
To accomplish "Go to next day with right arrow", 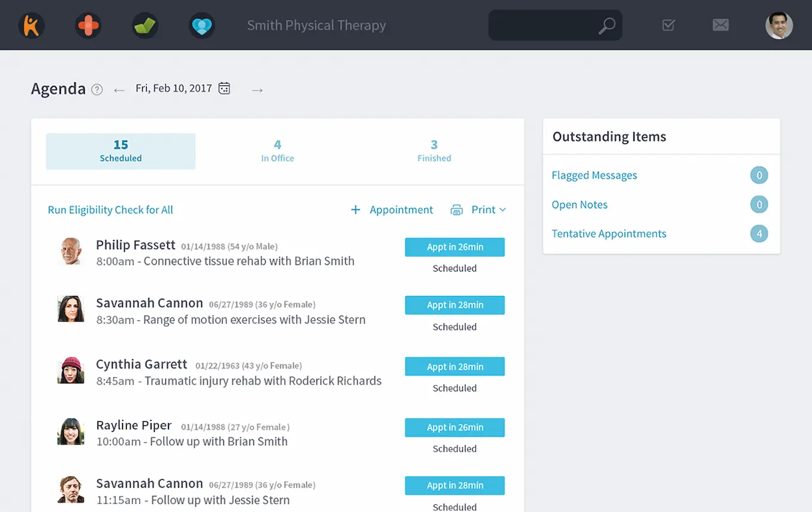I will point(257,90).
